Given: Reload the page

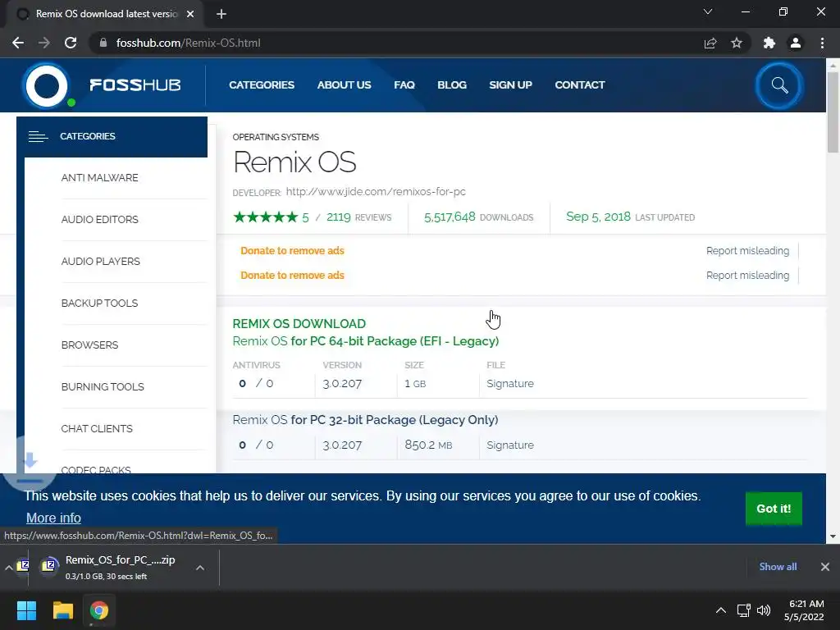Looking at the screenshot, I should (x=71, y=43).
